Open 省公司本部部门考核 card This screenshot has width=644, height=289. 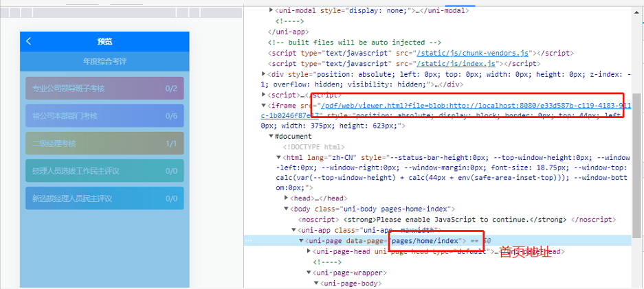click(x=104, y=116)
